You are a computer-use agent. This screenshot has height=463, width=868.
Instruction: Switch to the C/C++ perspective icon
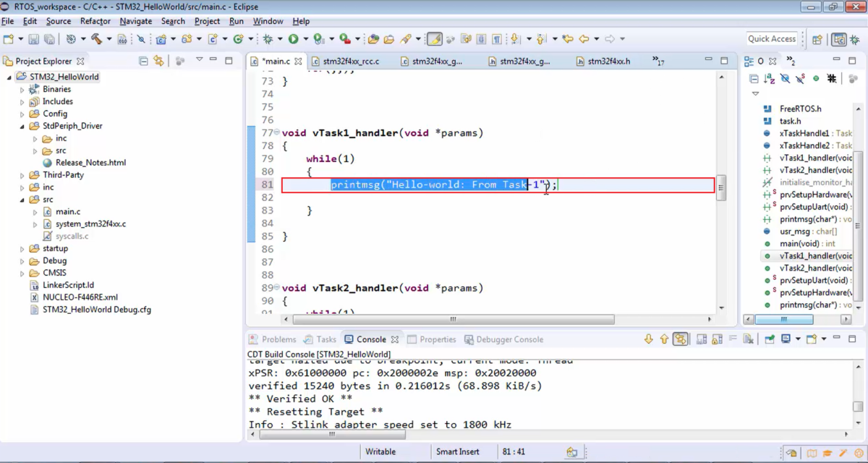pyautogui.click(x=839, y=40)
